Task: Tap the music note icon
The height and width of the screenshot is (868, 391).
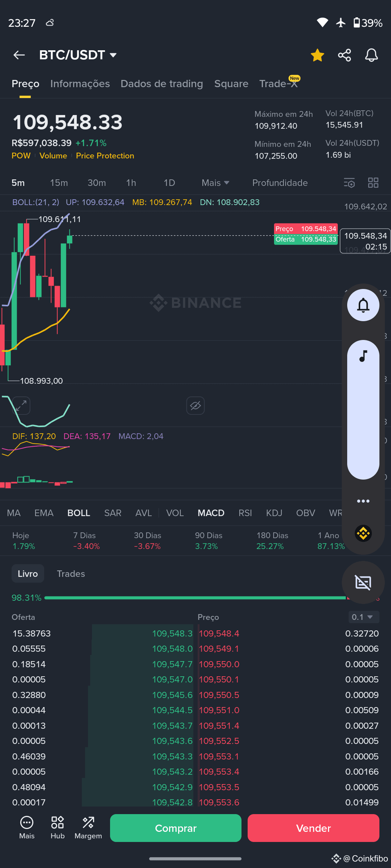Action: (363, 356)
